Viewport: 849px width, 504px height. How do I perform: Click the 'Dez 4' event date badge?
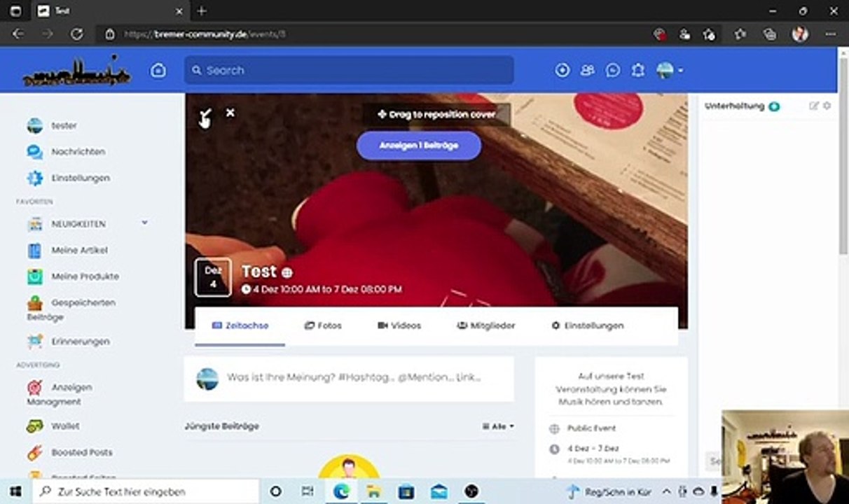tap(213, 277)
